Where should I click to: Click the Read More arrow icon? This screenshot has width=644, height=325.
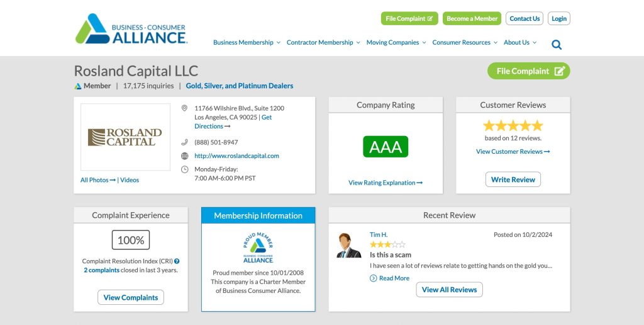click(x=374, y=278)
